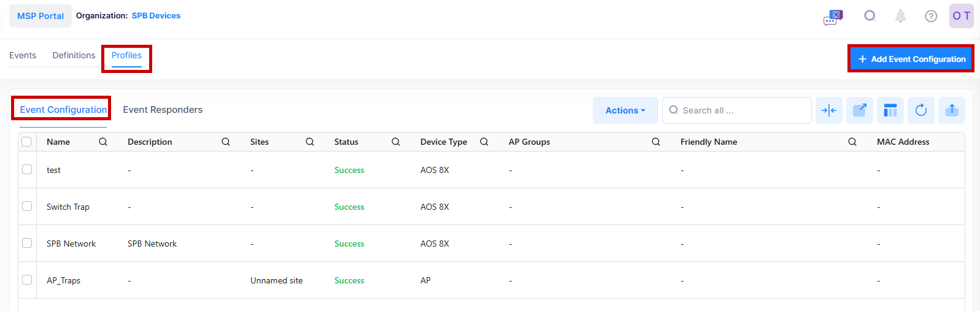Check the box for the test row
This screenshot has width=980, height=311.
(27, 169)
